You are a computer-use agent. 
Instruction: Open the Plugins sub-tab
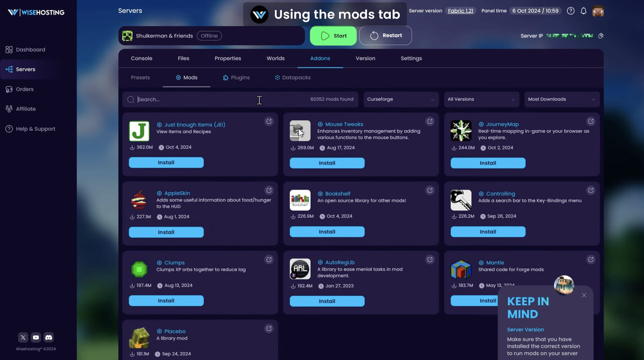pos(236,78)
